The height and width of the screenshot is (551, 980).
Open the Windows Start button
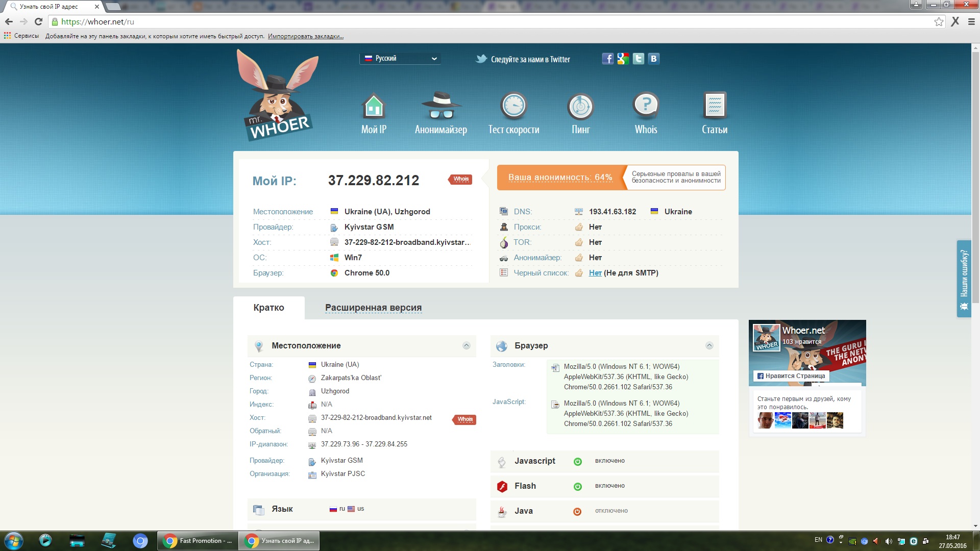pyautogui.click(x=14, y=541)
